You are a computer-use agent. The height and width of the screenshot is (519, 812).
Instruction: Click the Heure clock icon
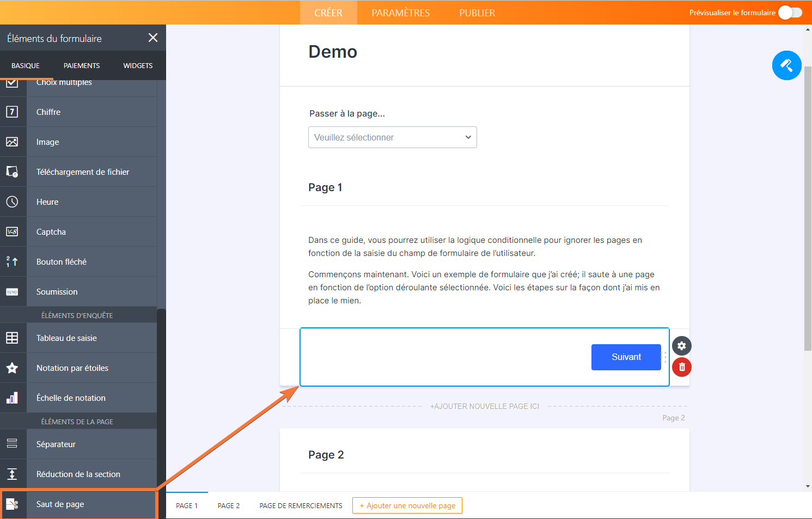(12, 202)
